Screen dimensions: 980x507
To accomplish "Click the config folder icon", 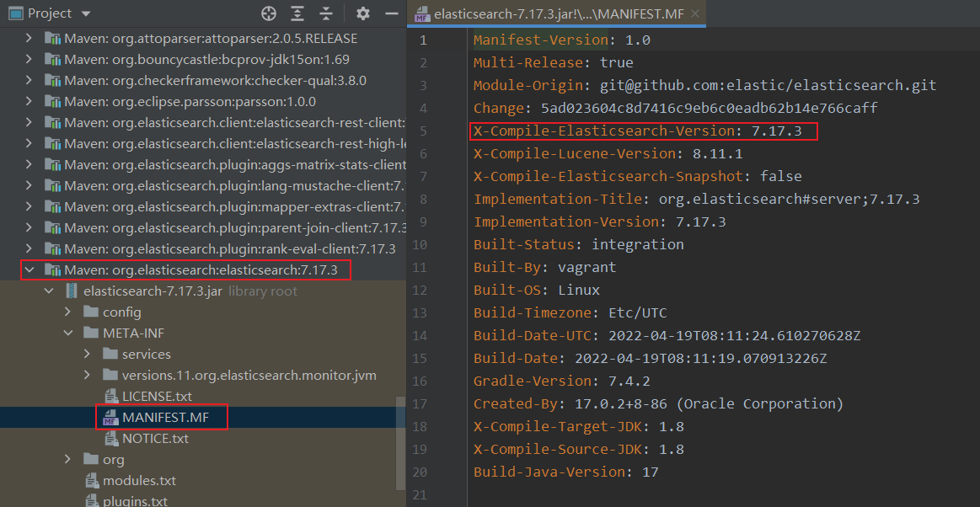I will (x=91, y=312).
